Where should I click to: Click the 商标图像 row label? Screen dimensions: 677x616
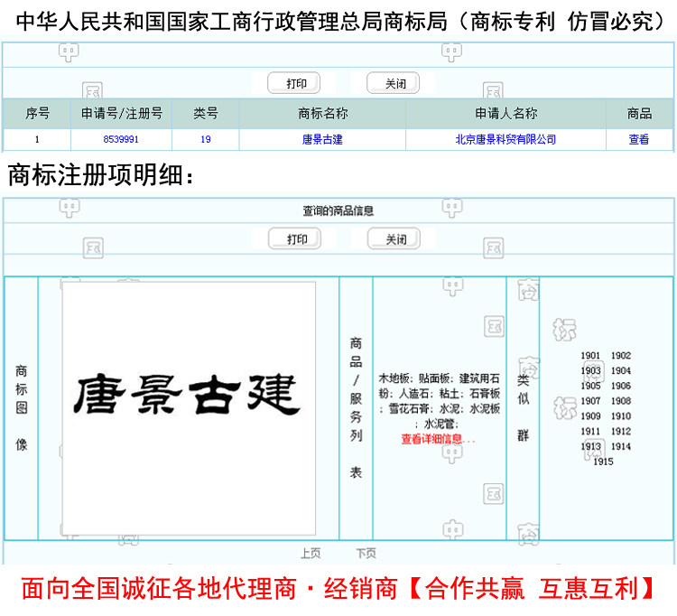[x=21, y=407]
